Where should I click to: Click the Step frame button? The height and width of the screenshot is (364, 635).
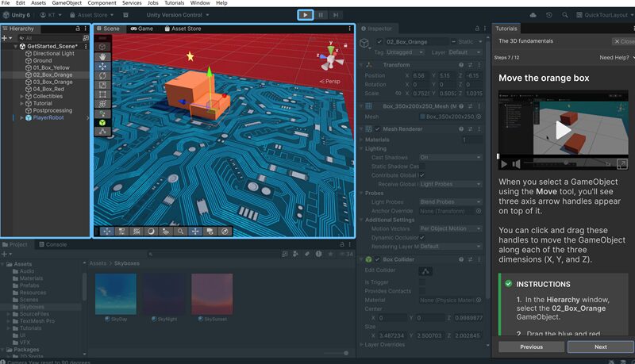[x=336, y=14]
